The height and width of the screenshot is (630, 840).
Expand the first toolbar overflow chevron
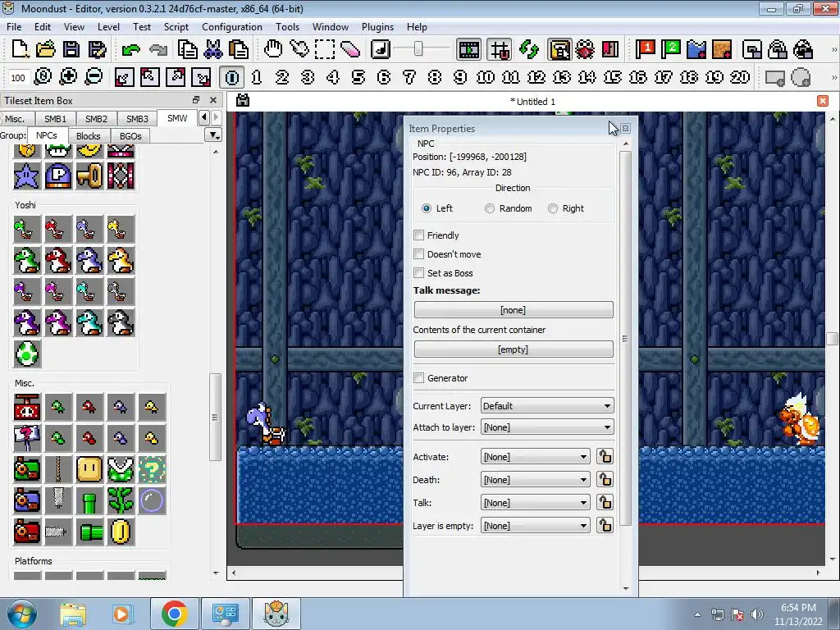833,50
